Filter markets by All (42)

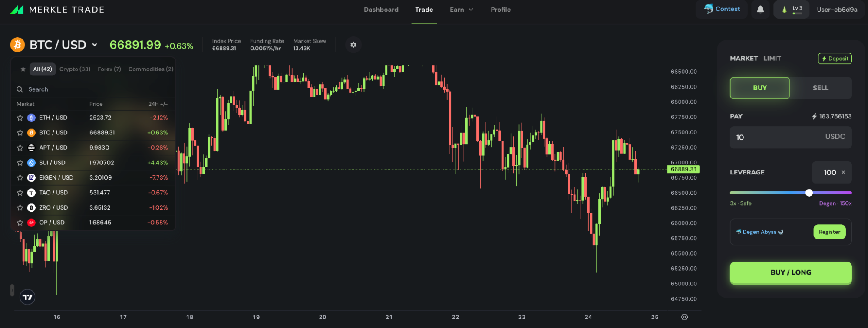pyautogui.click(x=43, y=69)
